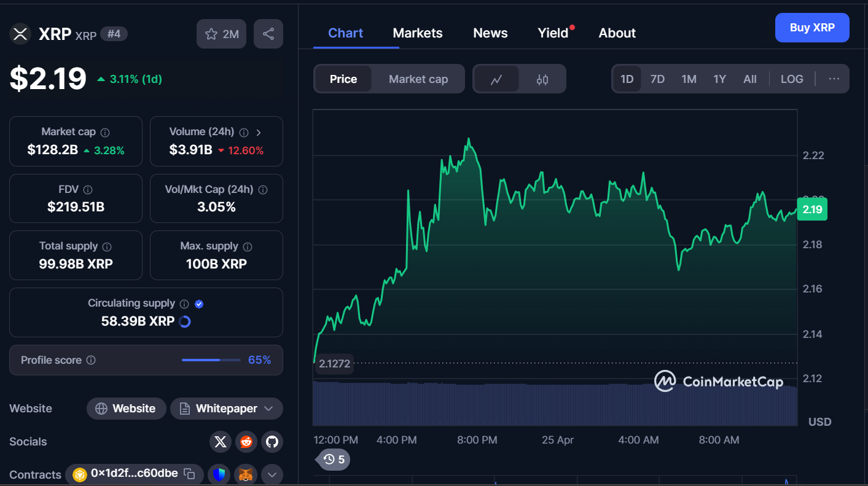The image size is (868, 486).
Task: Open the About tab
Action: coord(617,33)
